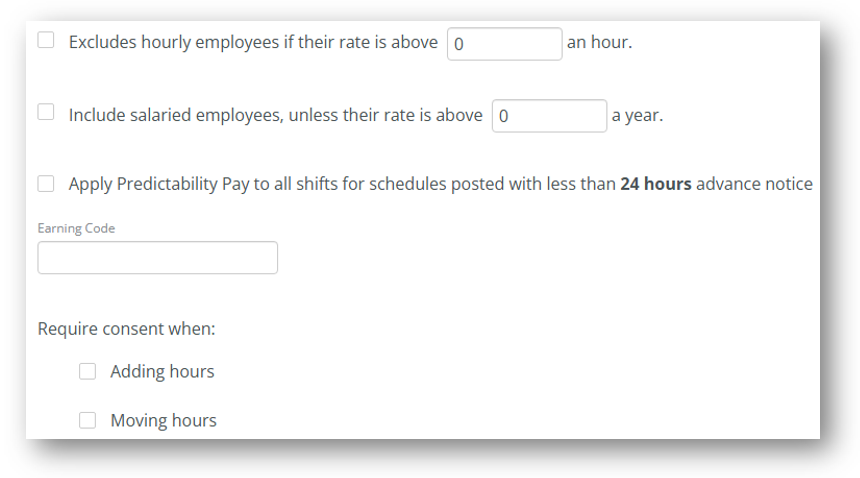The image size is (860, 478).
Task: Click the 'Adding hours' label
Action: point(162,372)
